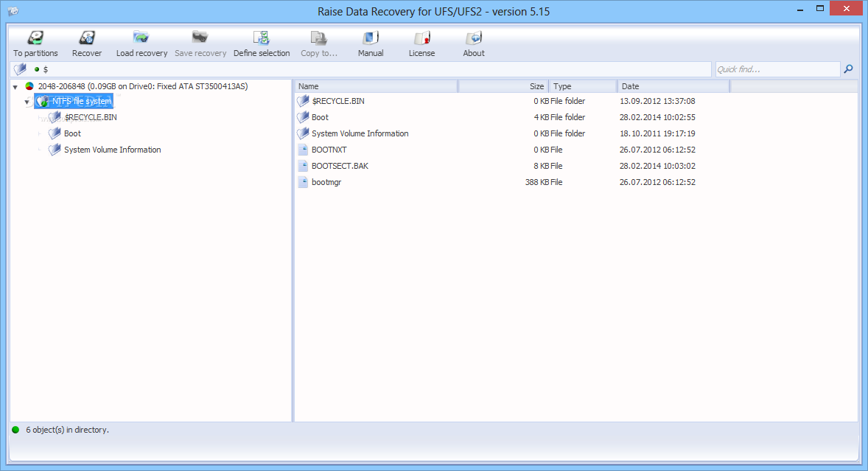Click the path bar showing $
Screen dimensions: 868x471
361,69
